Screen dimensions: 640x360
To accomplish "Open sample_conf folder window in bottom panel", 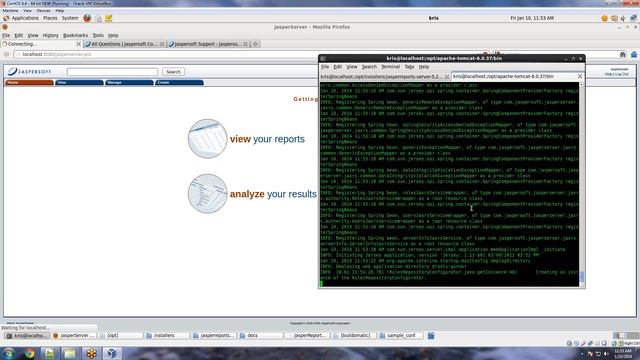I will pyautogui.click(x=400, y=336).
